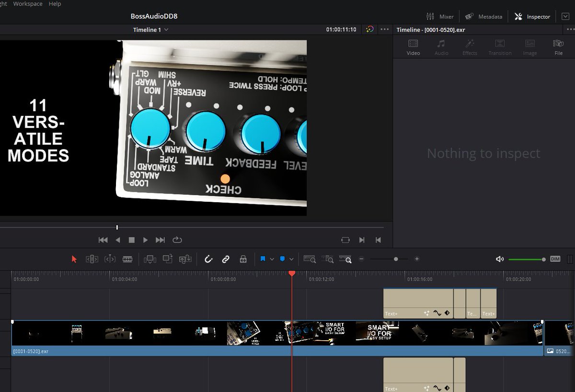
Task: Mute audio with the speaker icon
Action: coord(500,259)
